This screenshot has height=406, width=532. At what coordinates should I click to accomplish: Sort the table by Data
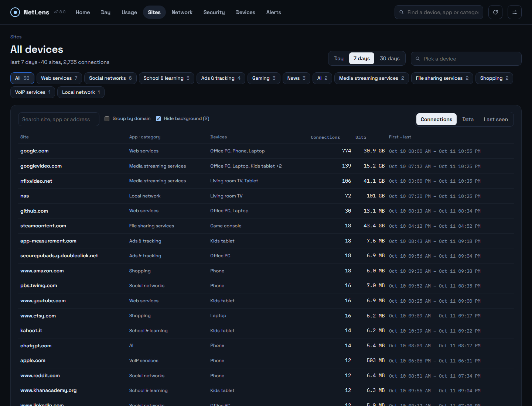pos(468,119)
